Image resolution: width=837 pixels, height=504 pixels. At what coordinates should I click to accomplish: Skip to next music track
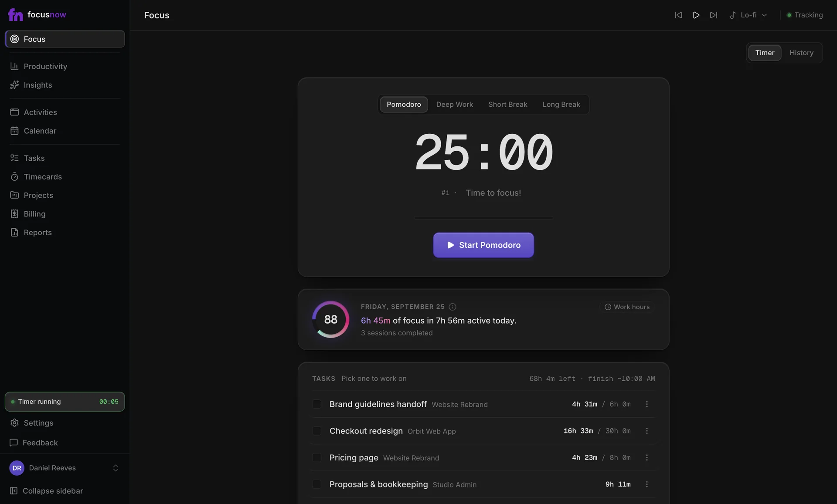[x=714, y=15]
